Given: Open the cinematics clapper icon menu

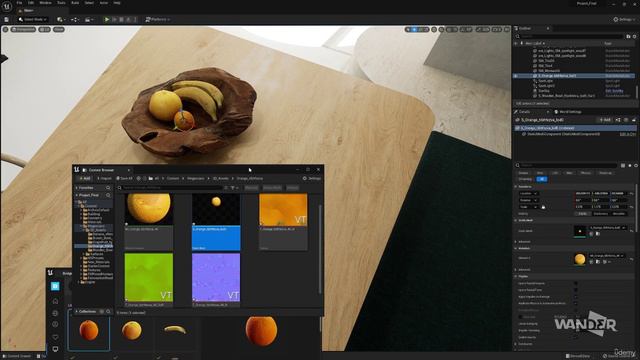Looking at the screenshot, I should click(x=88, y=19).
